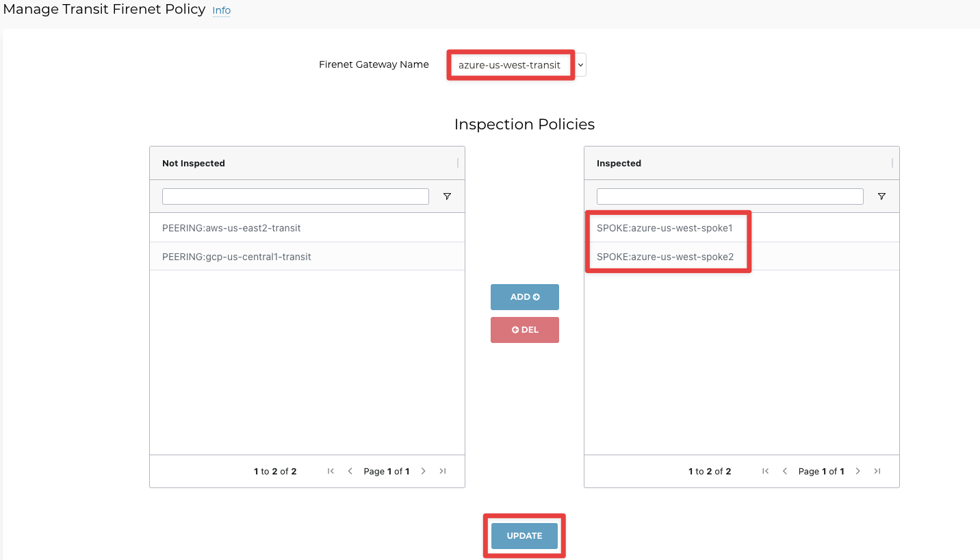Screen dimensions: 980x560
Task: Select PEERING:aws-us-east2-transit row
Action: click(307, 228)
